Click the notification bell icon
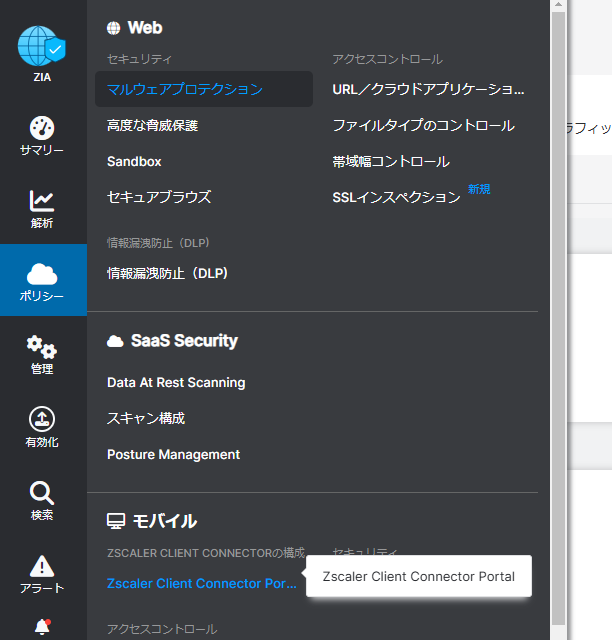Screen dimensions: 612x640 click(x=42, y=627)
